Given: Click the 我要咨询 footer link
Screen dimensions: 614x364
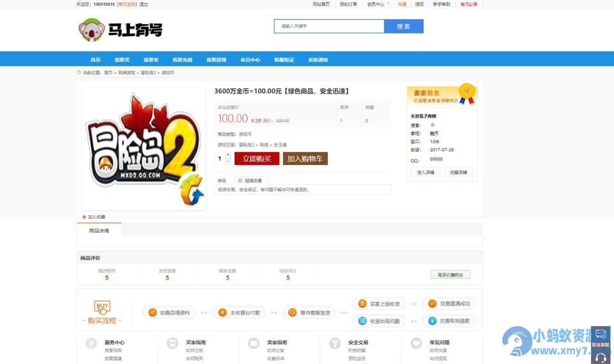Looking at the screenshot, I should pyautogui.click(x=113, y=350).
